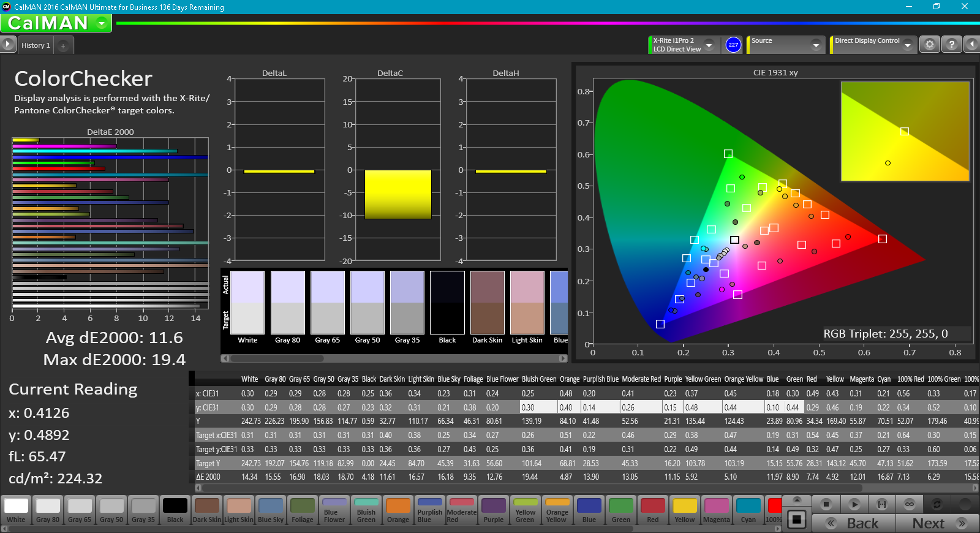This screenshot has height=533, width=980.
Task: Click the black square pattern window button
Action: pyautogui.click(x=797, y=520)
